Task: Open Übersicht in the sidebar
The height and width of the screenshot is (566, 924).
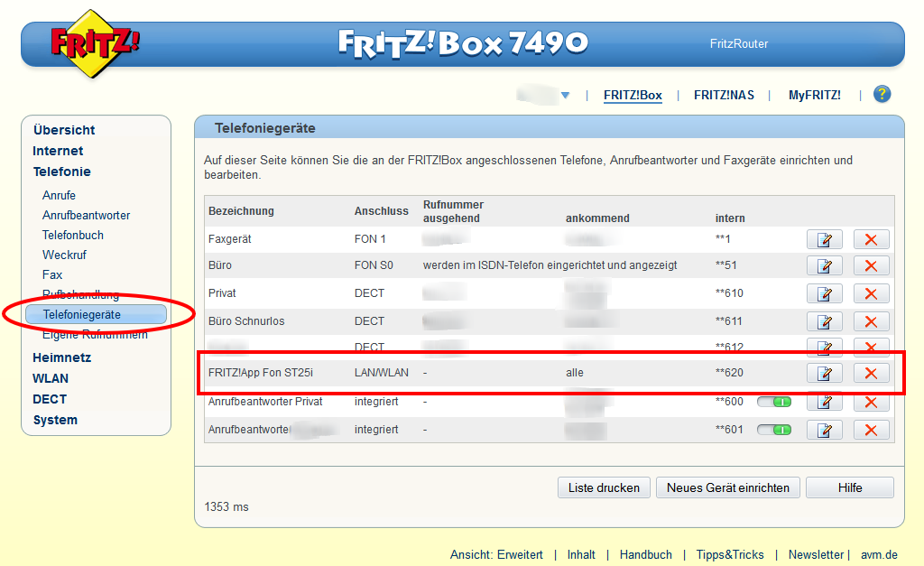Action: click(x=64, y=130)
